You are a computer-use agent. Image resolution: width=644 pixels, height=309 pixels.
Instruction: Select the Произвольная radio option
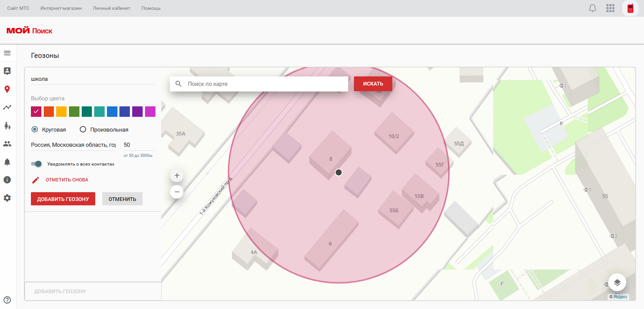[83, 129]
